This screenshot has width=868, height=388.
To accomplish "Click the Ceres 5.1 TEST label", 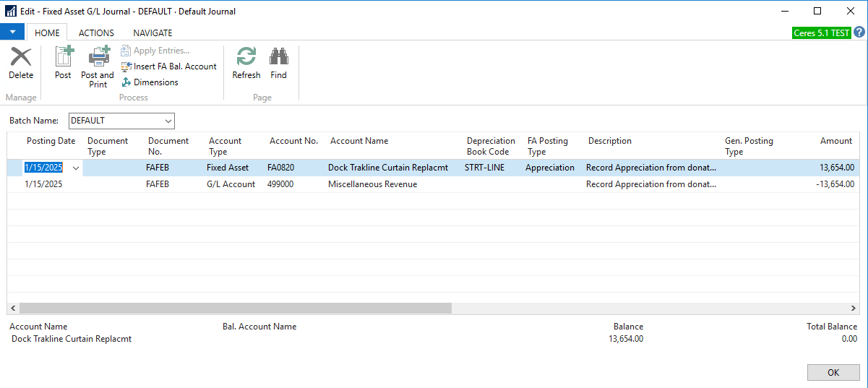I will (x=822, y=33).
